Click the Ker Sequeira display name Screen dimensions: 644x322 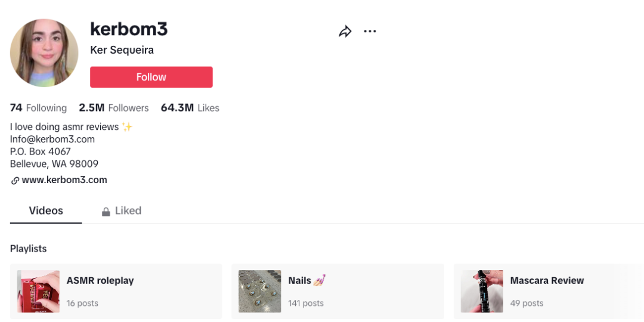coord(122,50)
